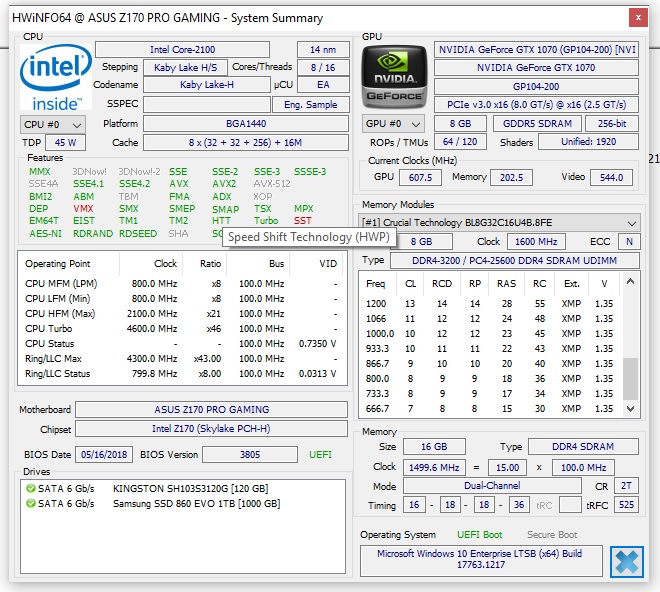The image size is (660, 592).
Task: Click the Kaby Lake-H codename field
Action: click(207, 85)
